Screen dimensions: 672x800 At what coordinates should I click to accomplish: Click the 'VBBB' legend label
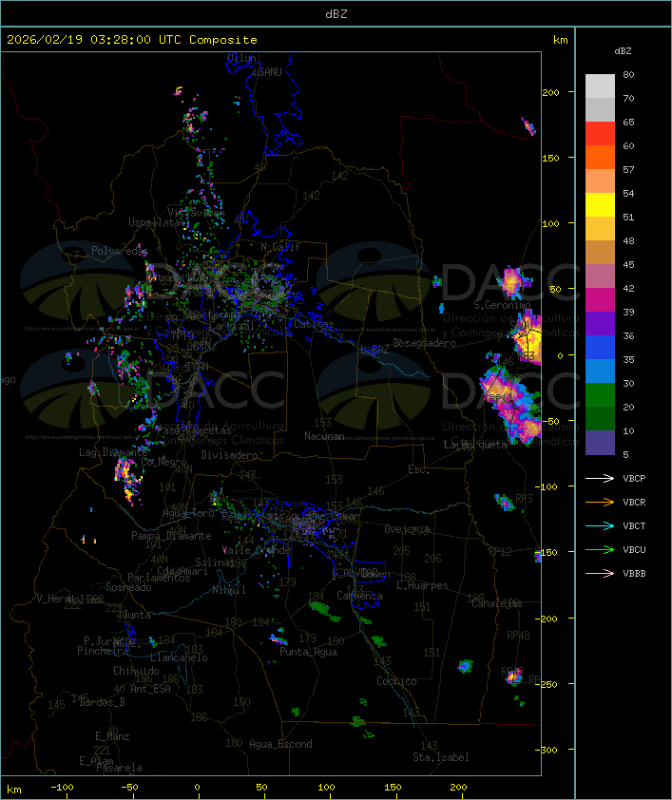pyautogui.click(x=634, y=574)
